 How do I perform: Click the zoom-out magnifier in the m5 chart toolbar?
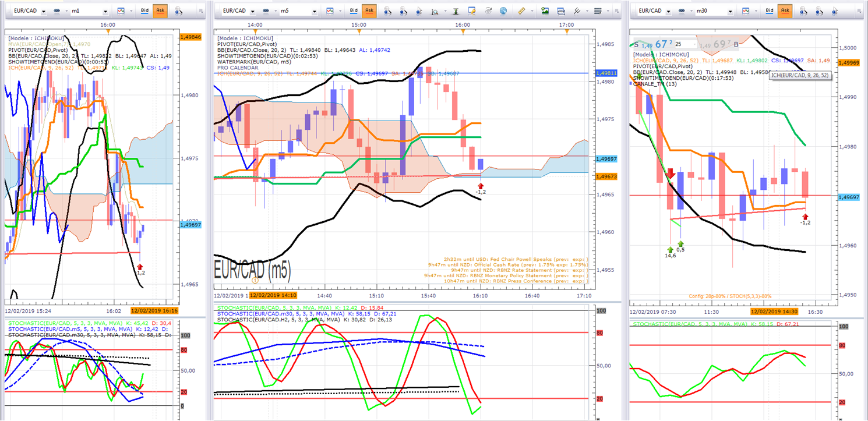point(403,11)
